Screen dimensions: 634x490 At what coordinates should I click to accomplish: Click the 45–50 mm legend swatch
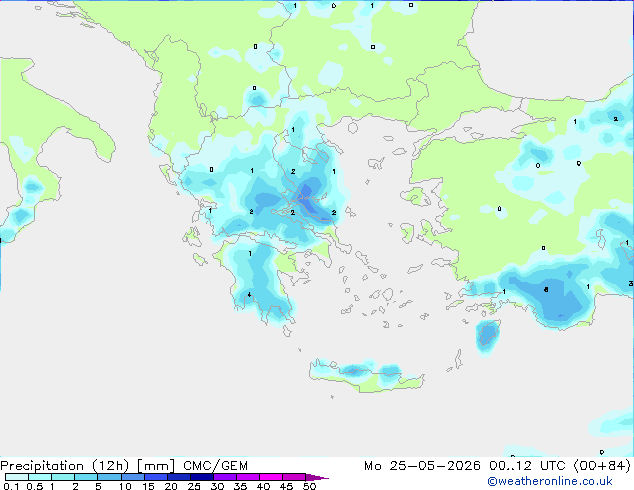pos(294,477)
